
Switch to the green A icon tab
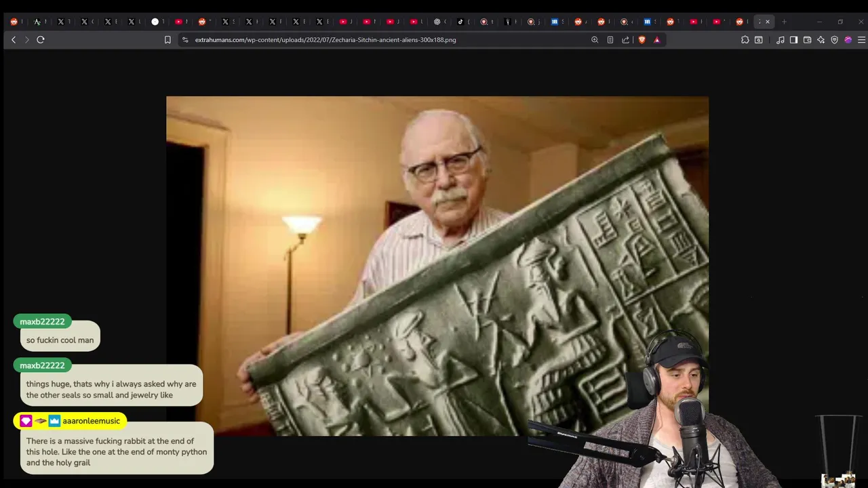[37, 22]
